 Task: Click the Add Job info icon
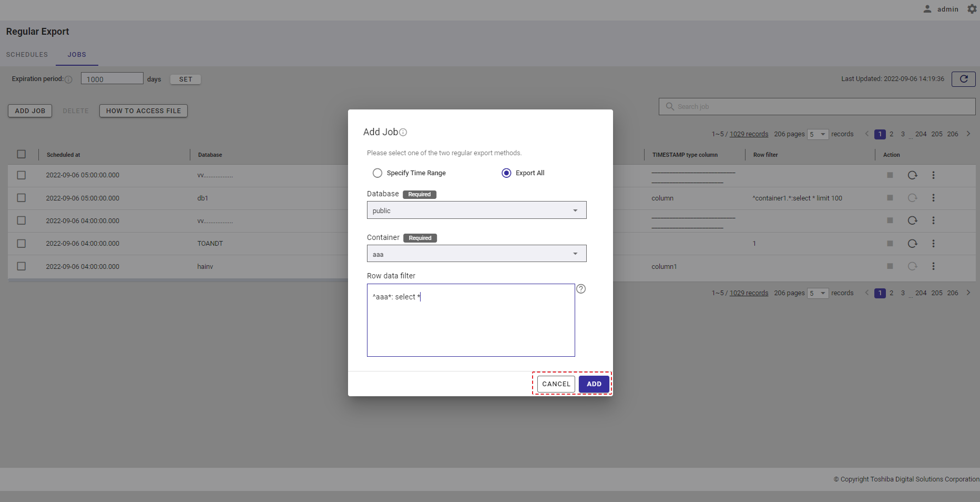[x=403, y=133]
